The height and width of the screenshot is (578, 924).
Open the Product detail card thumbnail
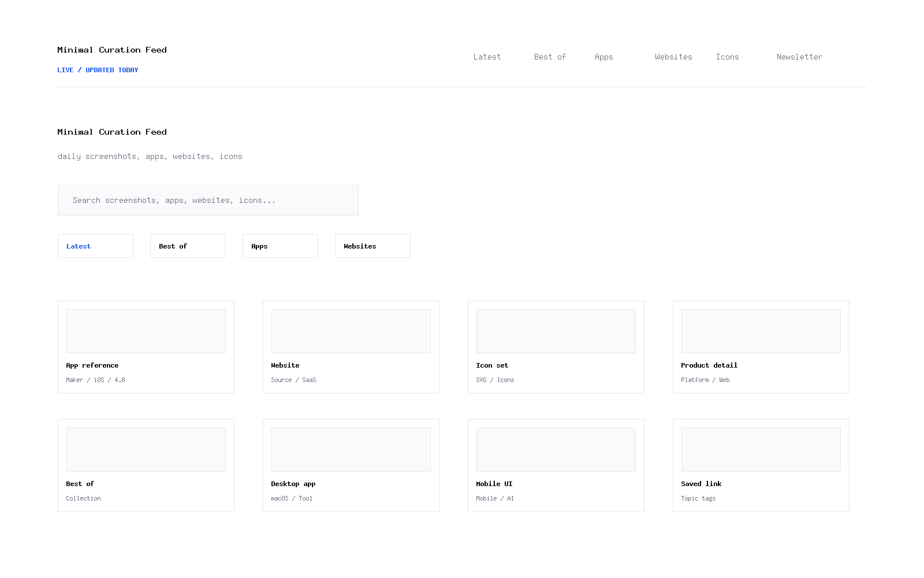pos(761,331)
